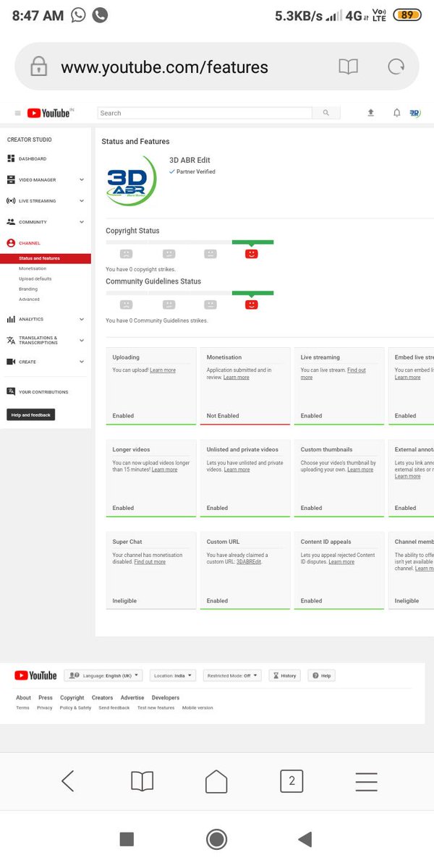
Task: Tap the browser reload icon
Action: click(396, 67)
